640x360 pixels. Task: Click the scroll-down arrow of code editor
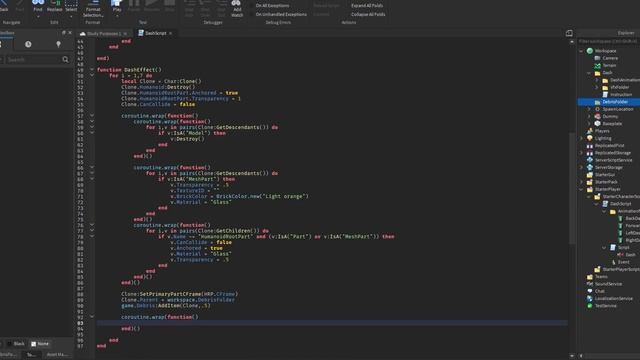571,356
